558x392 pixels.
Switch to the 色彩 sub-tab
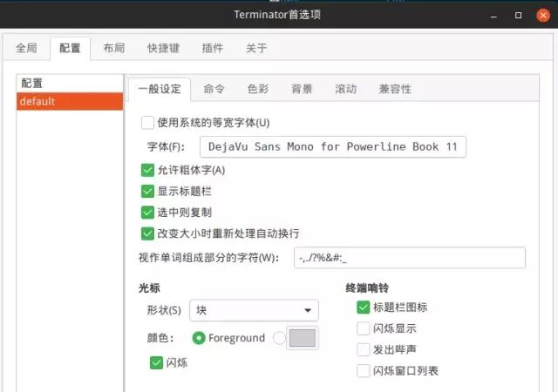pos(258,89)
